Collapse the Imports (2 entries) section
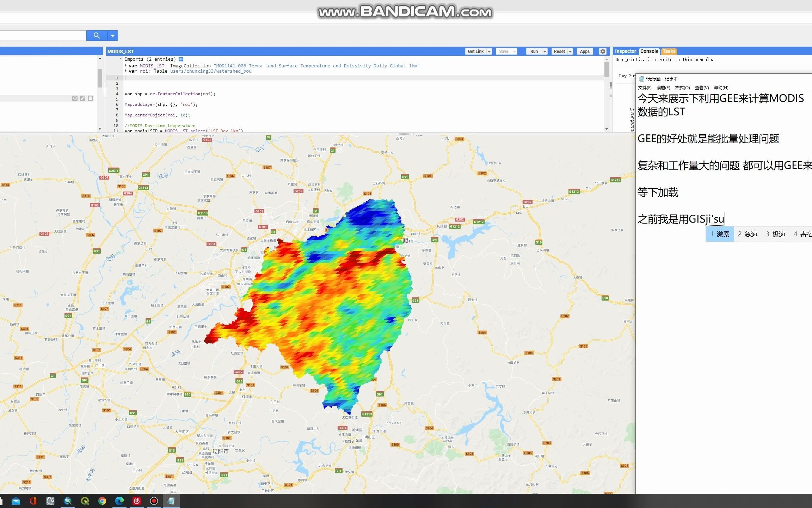 pyautogui.click(x=120, y=59)
